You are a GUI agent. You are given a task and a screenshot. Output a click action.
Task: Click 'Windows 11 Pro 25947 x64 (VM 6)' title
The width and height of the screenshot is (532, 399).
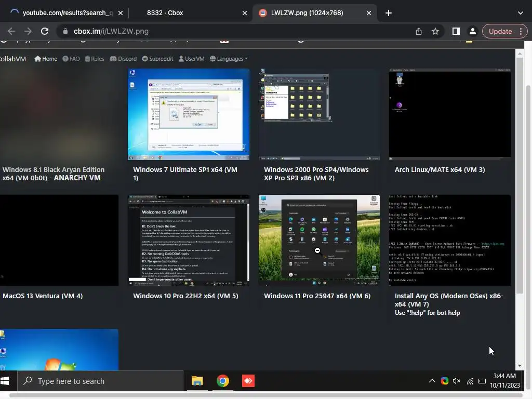317,296
